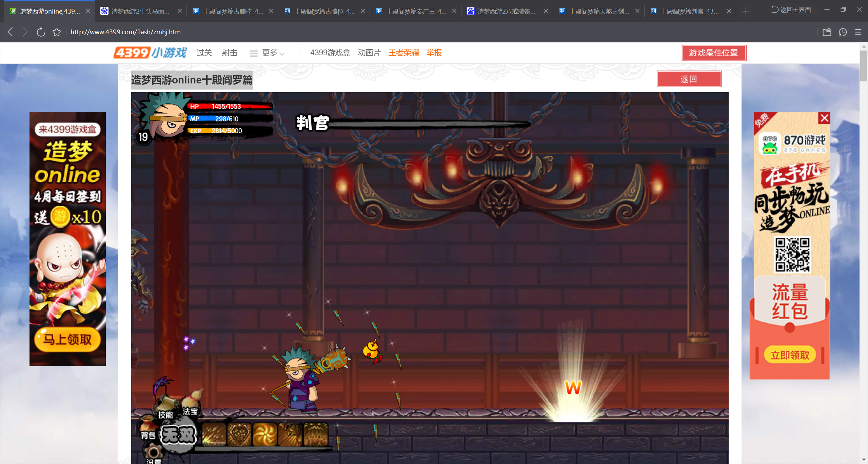Click the 870游戏 app logo

coord(770,144)
